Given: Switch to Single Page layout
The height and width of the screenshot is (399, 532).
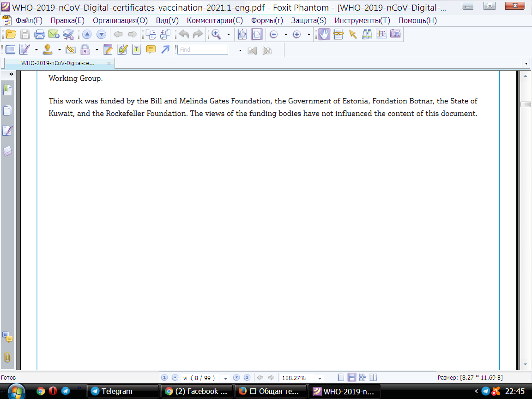Looking at the screenshot, I should (341, 377).
